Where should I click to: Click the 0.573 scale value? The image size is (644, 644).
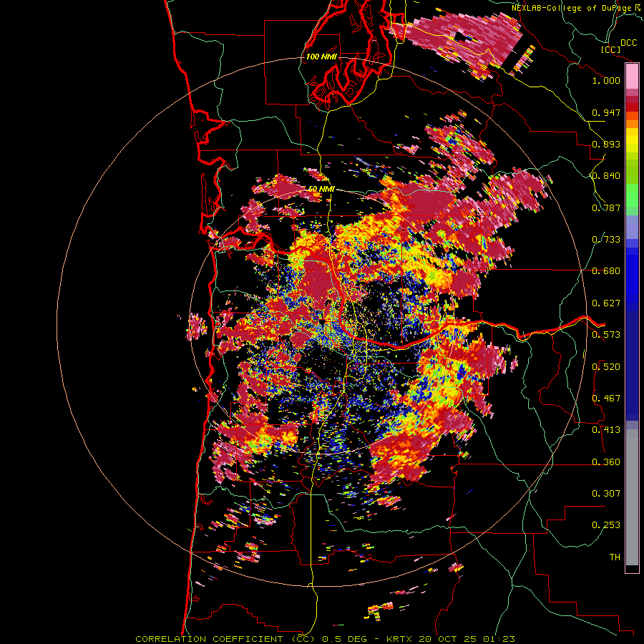pos(606,335)
